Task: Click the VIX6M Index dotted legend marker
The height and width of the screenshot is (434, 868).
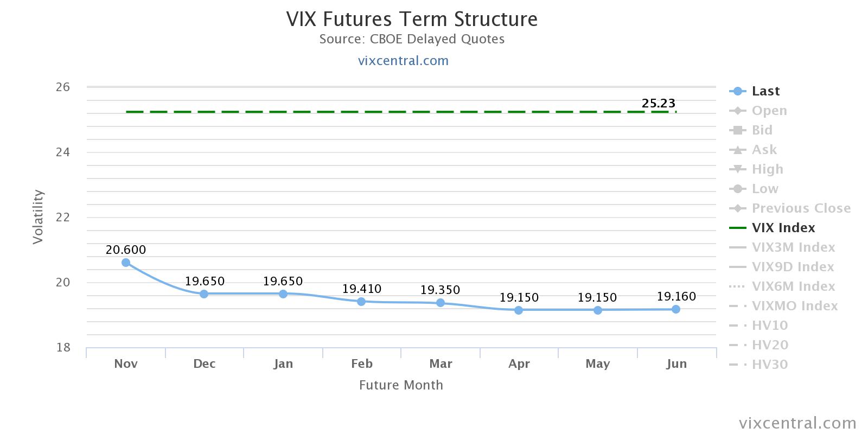Action: point(737,286)
